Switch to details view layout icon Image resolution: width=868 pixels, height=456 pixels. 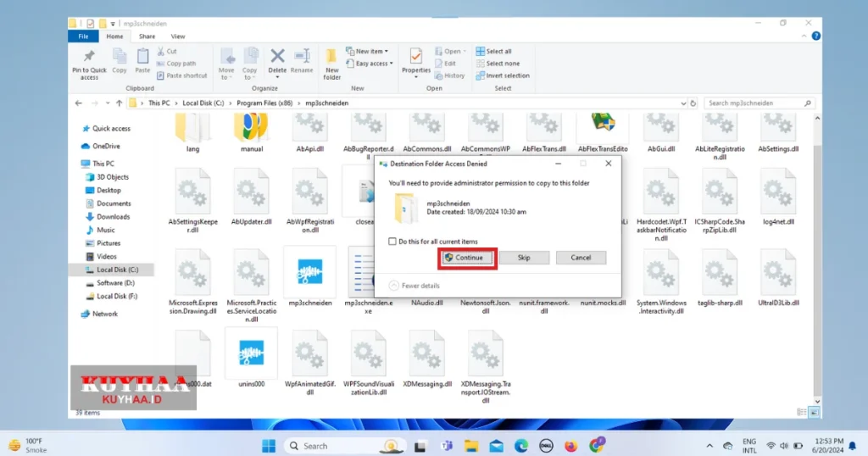click(x=802, y=413)
